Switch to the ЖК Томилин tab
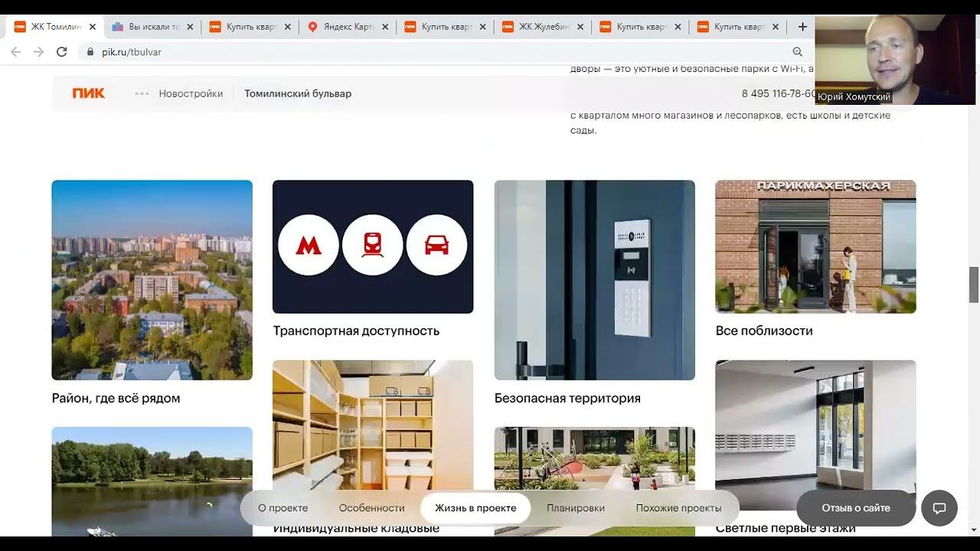 [54, 27]
